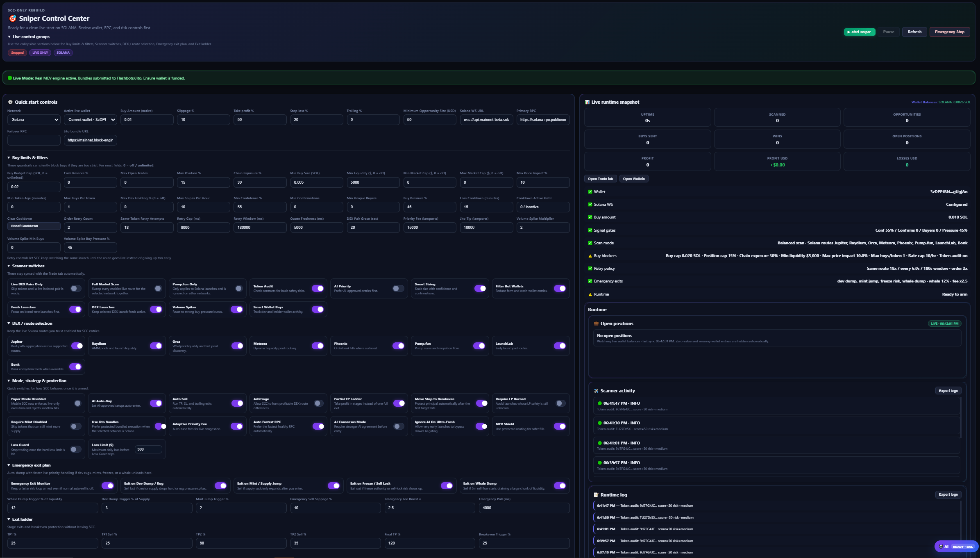Click the gear icon beside Quick start controls

pyautogui.click(x=11, y=102)
